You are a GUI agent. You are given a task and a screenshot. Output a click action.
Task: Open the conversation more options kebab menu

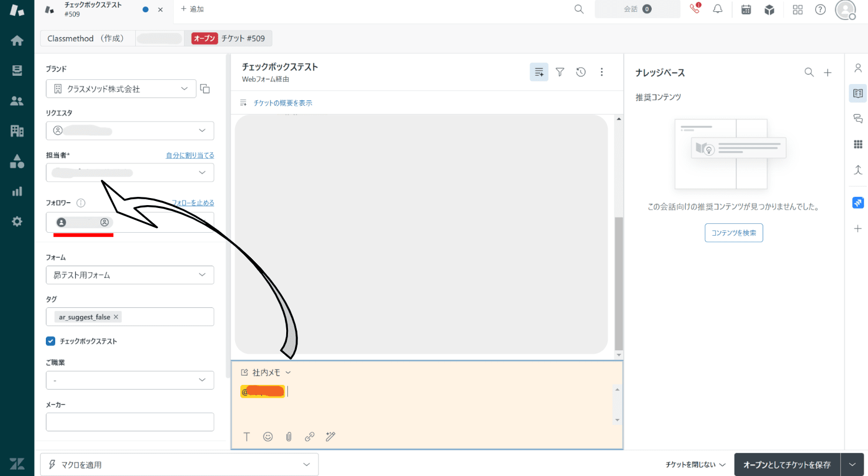[601, 72]
